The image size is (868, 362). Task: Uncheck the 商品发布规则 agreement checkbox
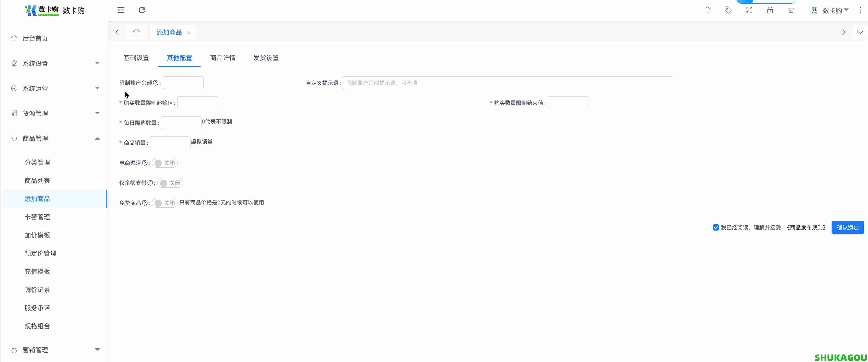pyautogui.click(x=716, y=227)
